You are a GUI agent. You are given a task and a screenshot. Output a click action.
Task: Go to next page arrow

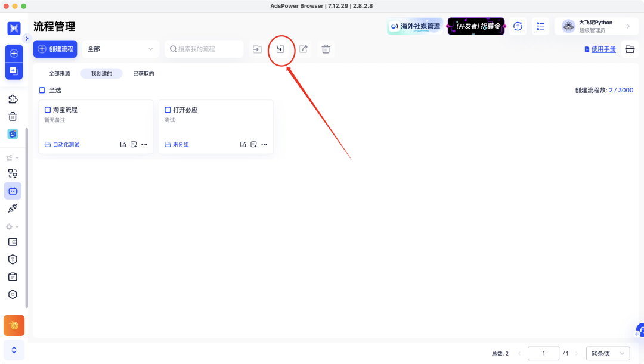click(x=577, y=353)
